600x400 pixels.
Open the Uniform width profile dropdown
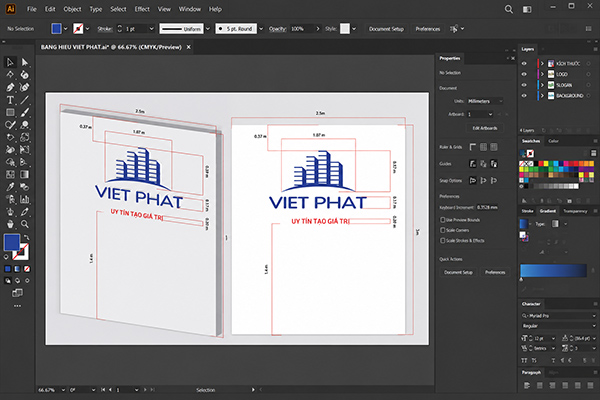[x=208, y=29]
